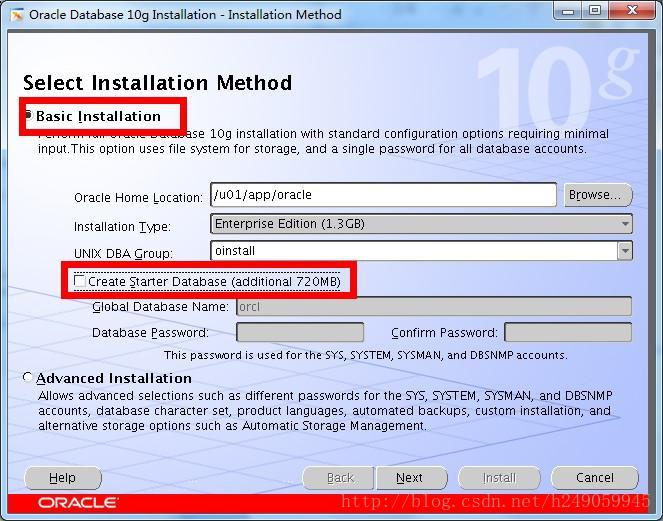Select the Advanced Installation radio button
Image resolution: width=663 pixels, height=521 pixels.
tap(27, 377)
